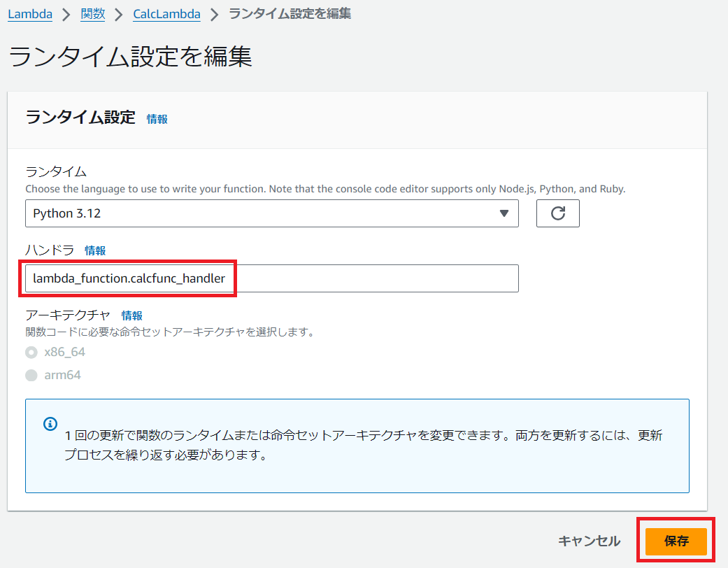Open the 情報 link next to アーキテクチャ
728x568 pixels.
click(x=131, y=315)
